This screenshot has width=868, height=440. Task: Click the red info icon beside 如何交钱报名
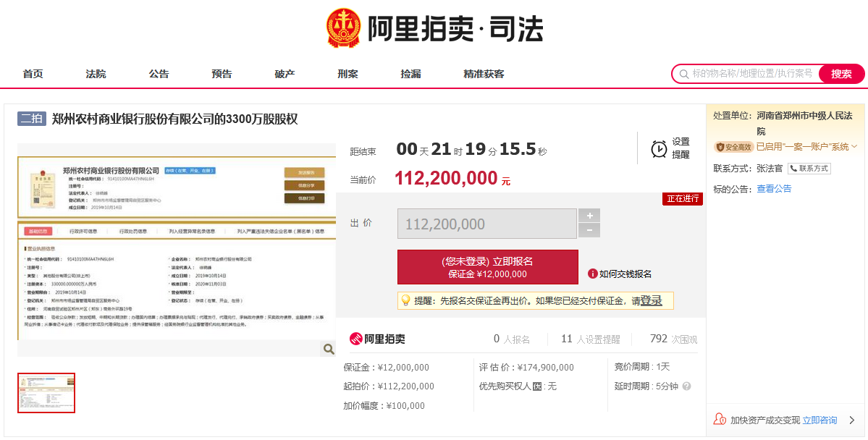point(592,274)
